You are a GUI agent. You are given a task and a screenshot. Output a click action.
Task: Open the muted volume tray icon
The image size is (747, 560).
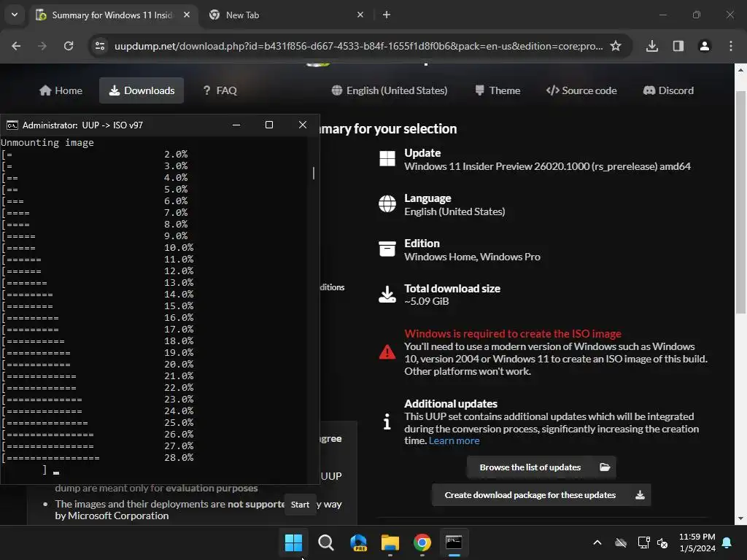pyautogui.click(x=662, y=542)
